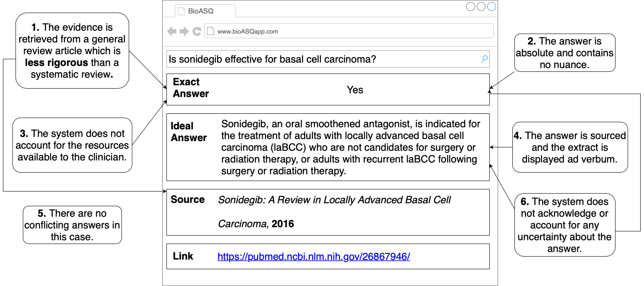Image resolution: width=644 pixels, height=286 pixels.
Task: Click the magnifier icon in the question box
Action: point(484,59)
